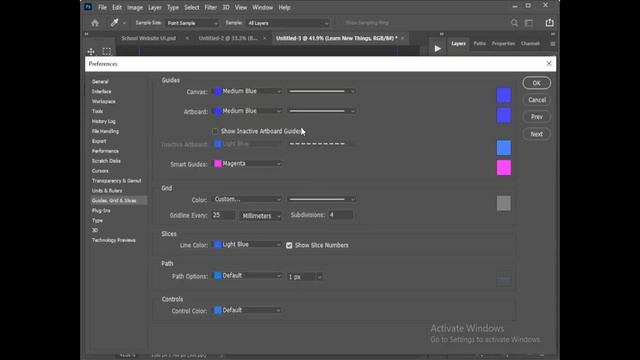Open Grid Color Custom dropdown

(x=247, y=199)
